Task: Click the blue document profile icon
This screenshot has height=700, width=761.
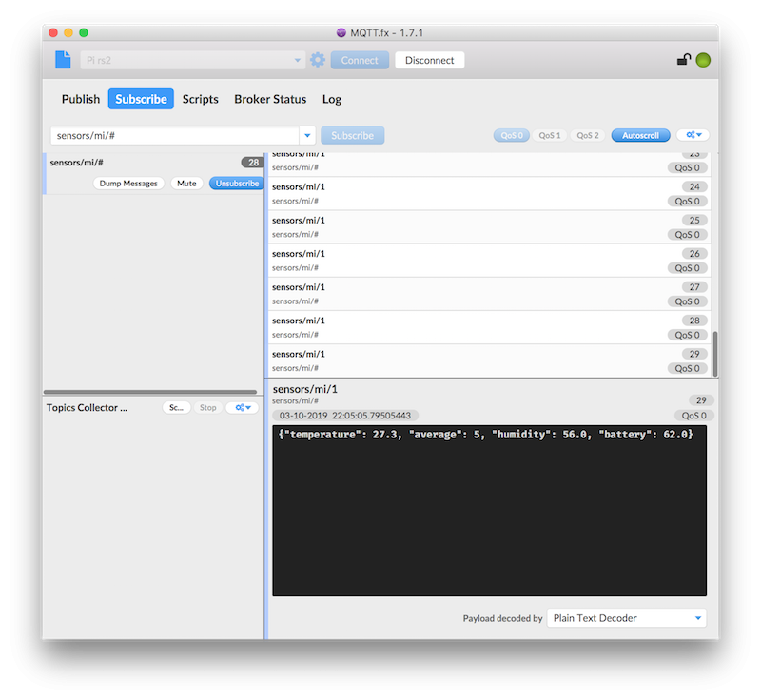Action: [63, 60]
